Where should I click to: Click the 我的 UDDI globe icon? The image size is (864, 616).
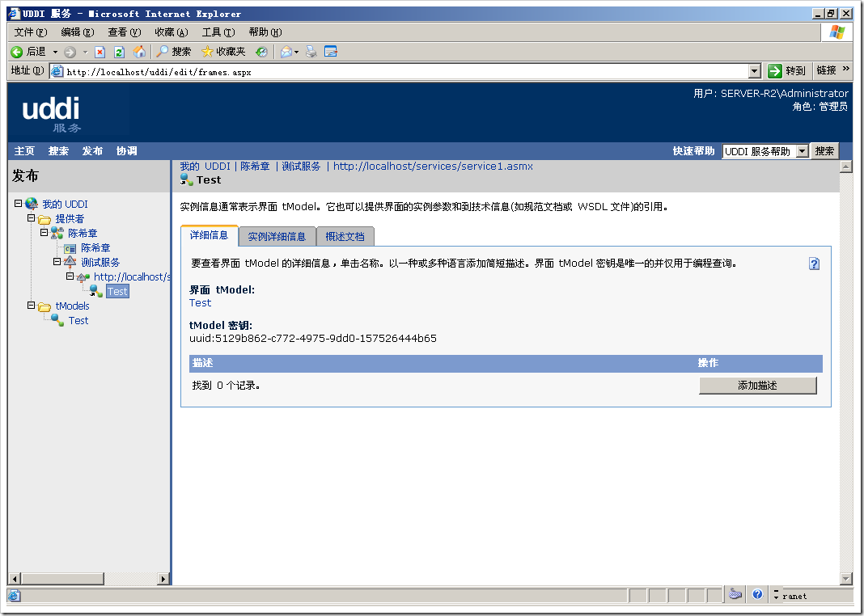(32, 205)
